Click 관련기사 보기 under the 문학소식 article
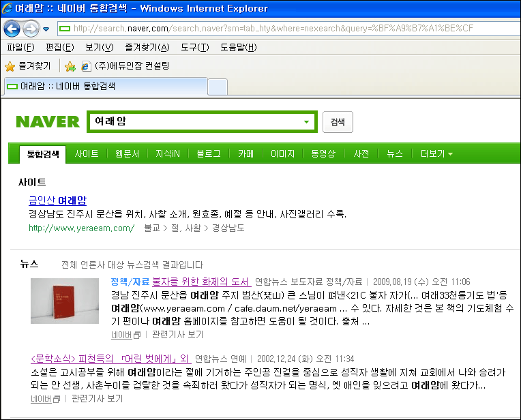Viewport: 521px width, 420px height. pos(97,398)
